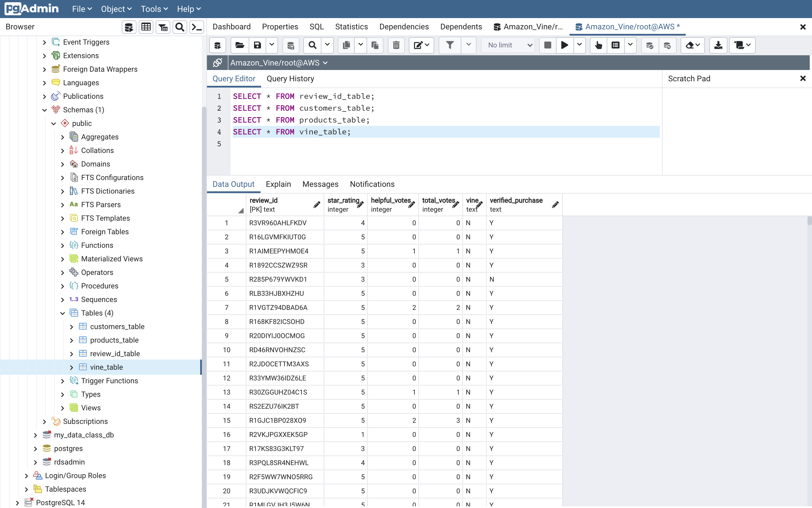This screenshot has height=508, width=812.
Task: Switch to the Dashboard tab
Action: click(231, 27)
